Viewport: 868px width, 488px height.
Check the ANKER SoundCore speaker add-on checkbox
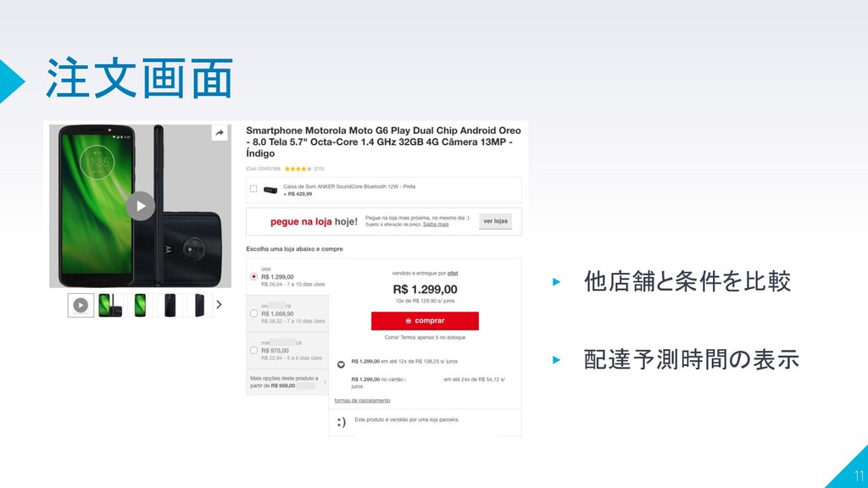click(x=253, y=189)
